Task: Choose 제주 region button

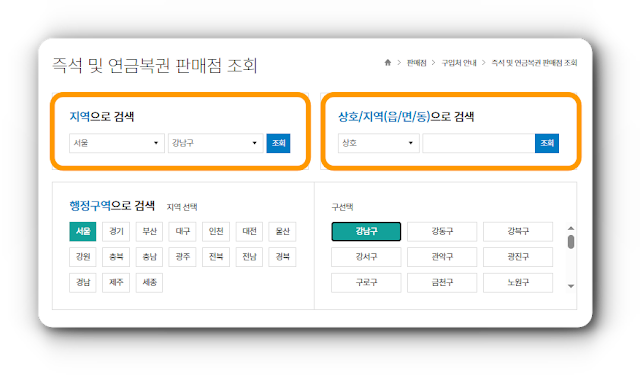Action: pos(116,282)
